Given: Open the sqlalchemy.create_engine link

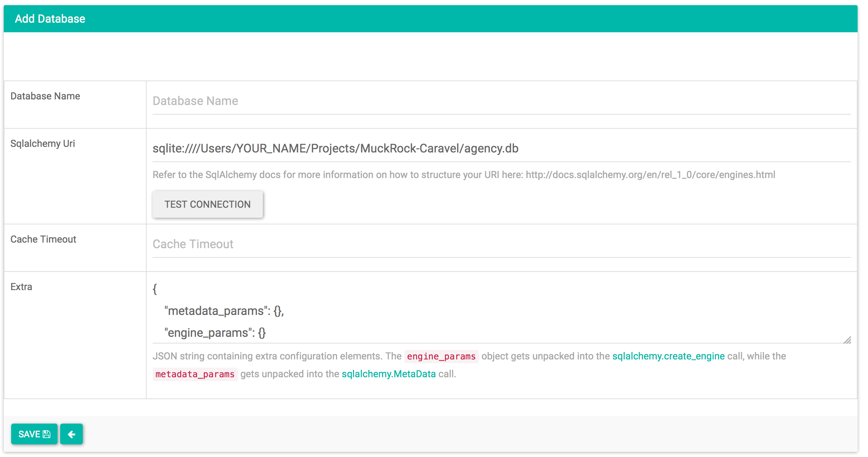Looking at the screenshot, I should pyautogui.click(x=668, y=356).
